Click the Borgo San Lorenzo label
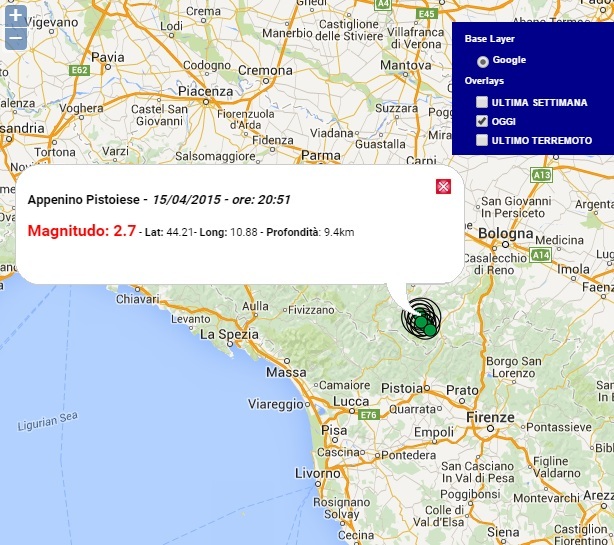Viewport: 614px width, 545px height. [514, 367]
